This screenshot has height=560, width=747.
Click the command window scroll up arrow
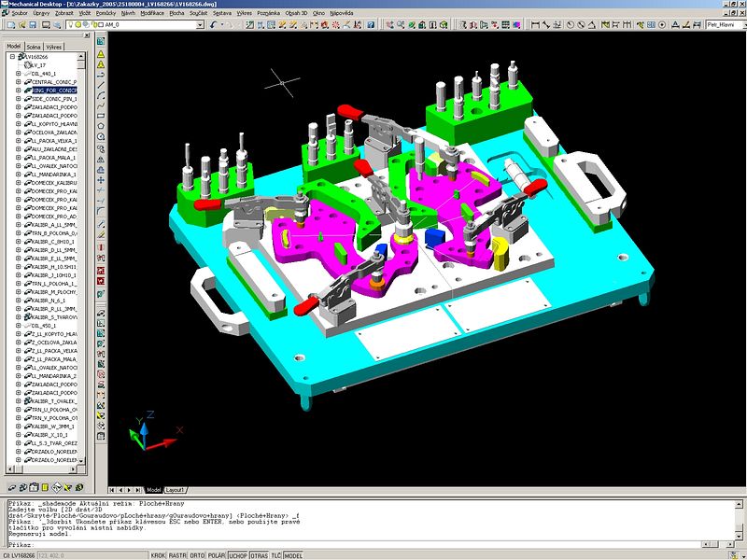pyautogui.click(x=739, y=504)
